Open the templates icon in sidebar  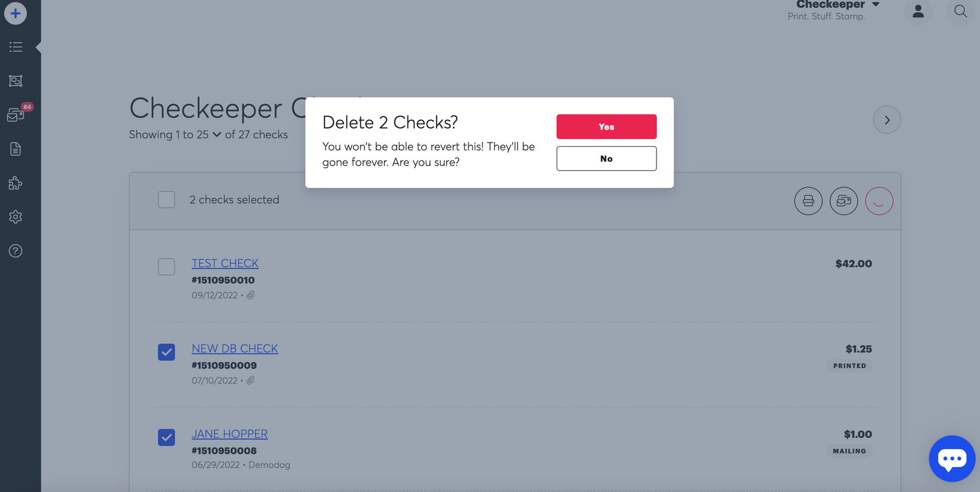(16, 81)
